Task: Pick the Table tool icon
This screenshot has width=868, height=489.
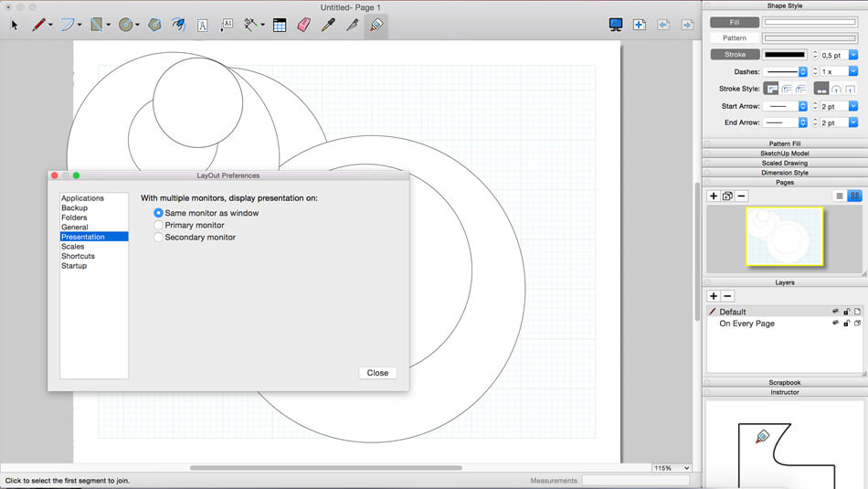Action: [x=280, y=26]
